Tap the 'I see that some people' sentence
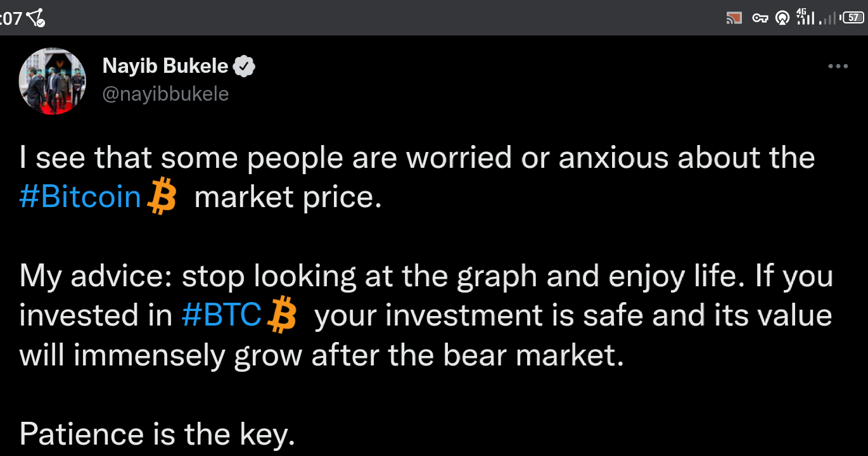 click(x=417, y=178)
